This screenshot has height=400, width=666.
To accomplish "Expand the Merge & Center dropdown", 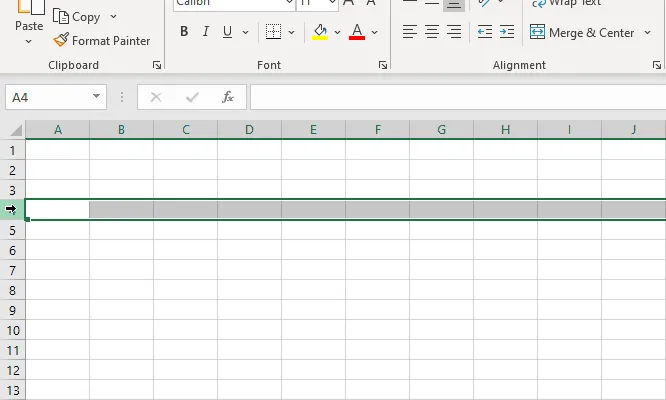I will (647, 32).
